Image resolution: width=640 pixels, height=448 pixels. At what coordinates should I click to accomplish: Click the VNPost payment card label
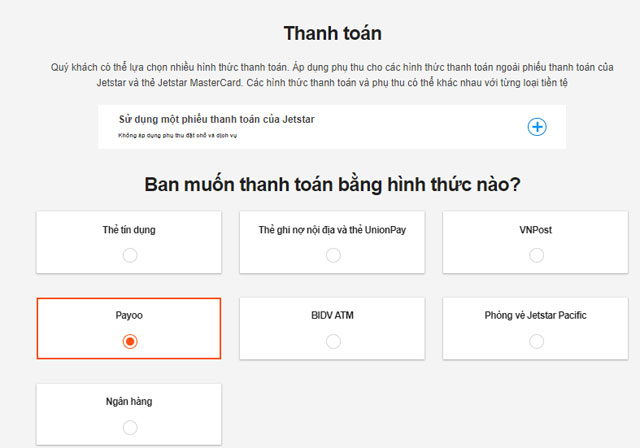point(536,230)
